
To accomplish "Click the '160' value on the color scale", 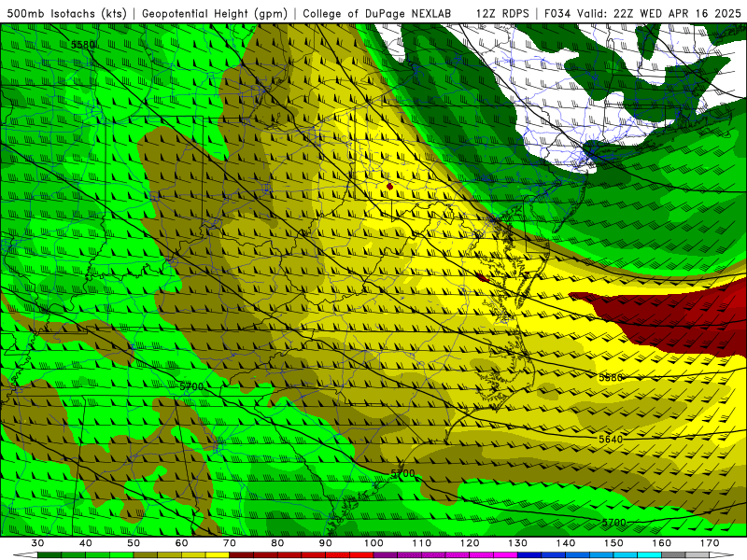I will point(662,543).
